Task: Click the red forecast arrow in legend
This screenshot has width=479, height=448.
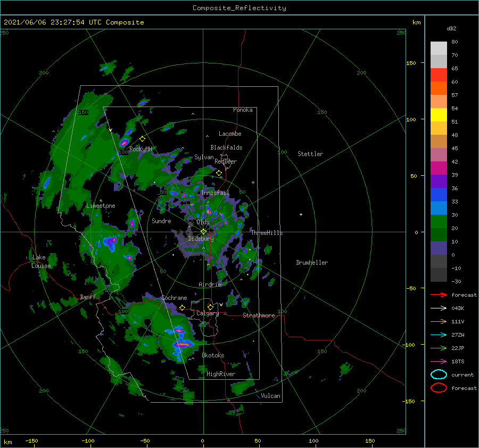Action: (439, 295)
